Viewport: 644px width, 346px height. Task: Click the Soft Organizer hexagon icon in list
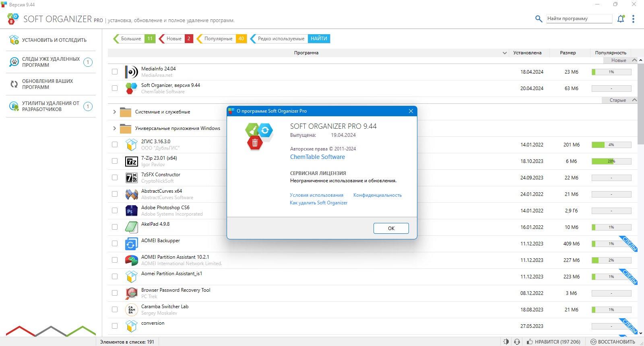tap(131, 89)
